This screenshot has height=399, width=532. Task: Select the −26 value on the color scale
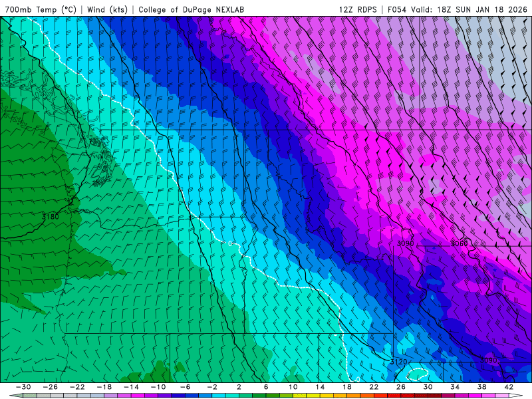pos(51,387)
